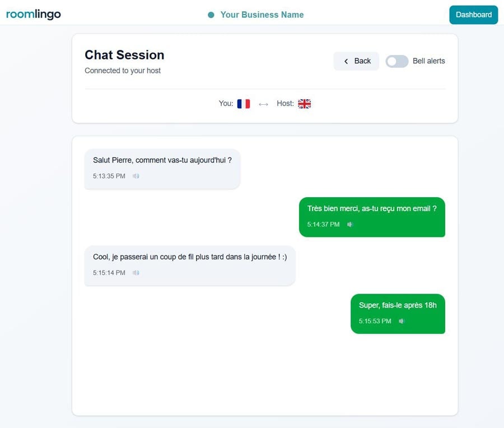The width and height of the screenshot is (504, 428).
Task: Select the "Super, fais-le après 18h" message bubble
Action: tap(398, 314)
